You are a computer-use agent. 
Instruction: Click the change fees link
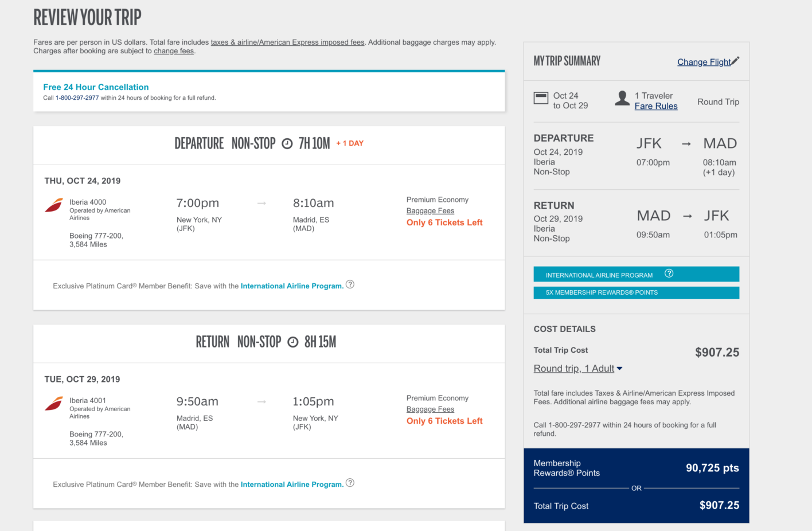173,50
